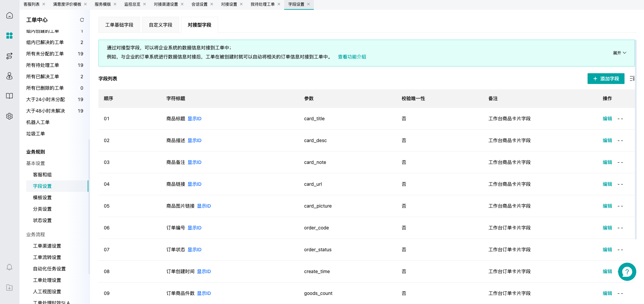Show ID for 商品描述 field
Viewport: 644px width, 304px height.
[195, 140]
